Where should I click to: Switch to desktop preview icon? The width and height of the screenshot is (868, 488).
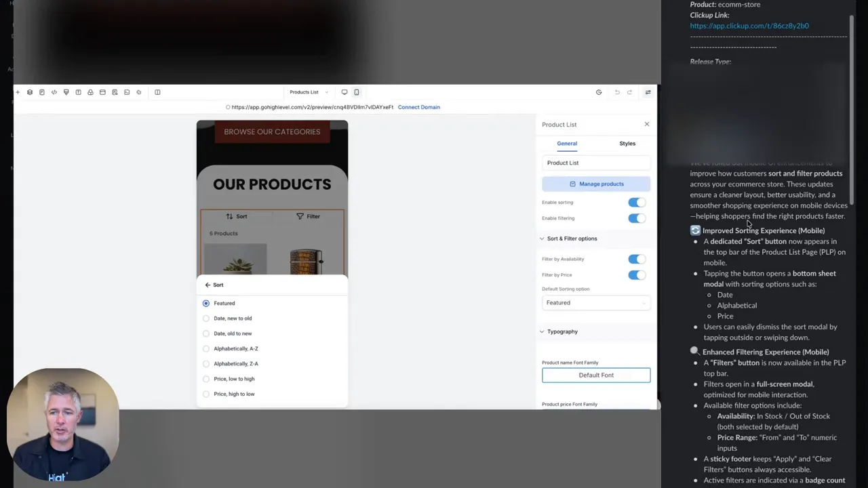(344, 92)
